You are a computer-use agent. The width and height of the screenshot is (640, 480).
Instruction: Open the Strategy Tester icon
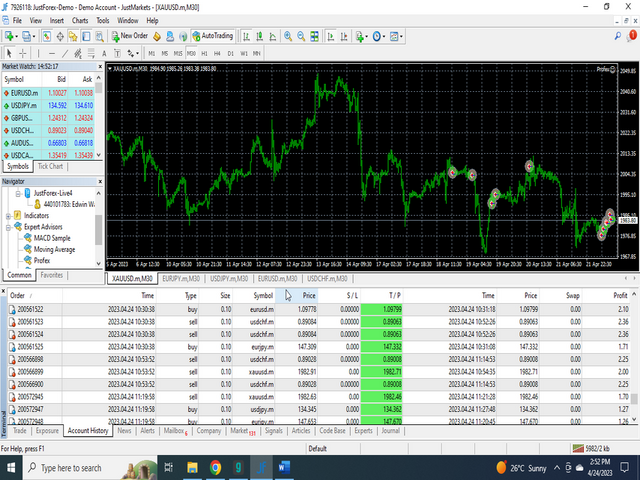click(99, 36)
